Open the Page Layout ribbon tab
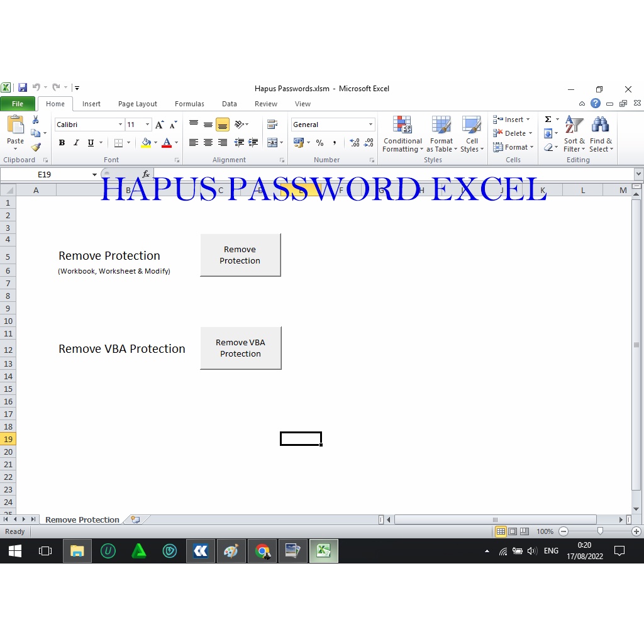The height and width of the screenshot is (644, 644). click(x=137, y=104)
